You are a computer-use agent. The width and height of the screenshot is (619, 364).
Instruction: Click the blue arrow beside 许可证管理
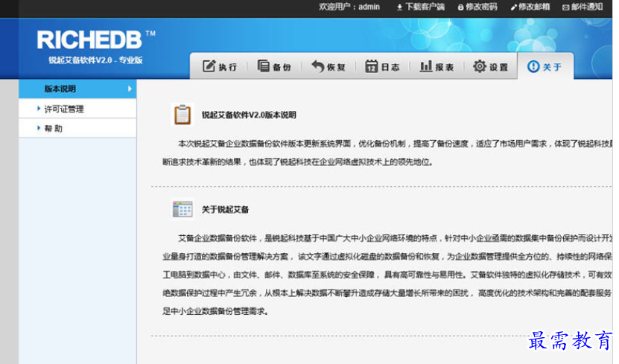point(38,108)
